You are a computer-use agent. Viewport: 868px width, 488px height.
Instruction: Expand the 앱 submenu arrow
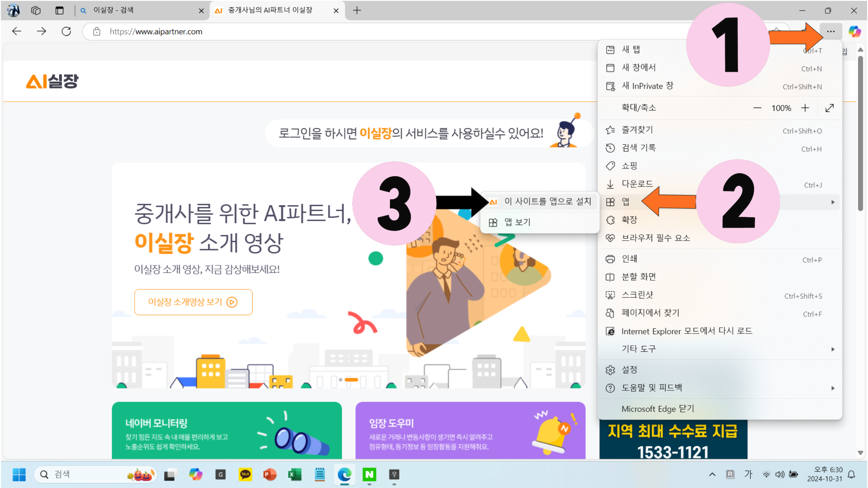(x=833, y=202)
